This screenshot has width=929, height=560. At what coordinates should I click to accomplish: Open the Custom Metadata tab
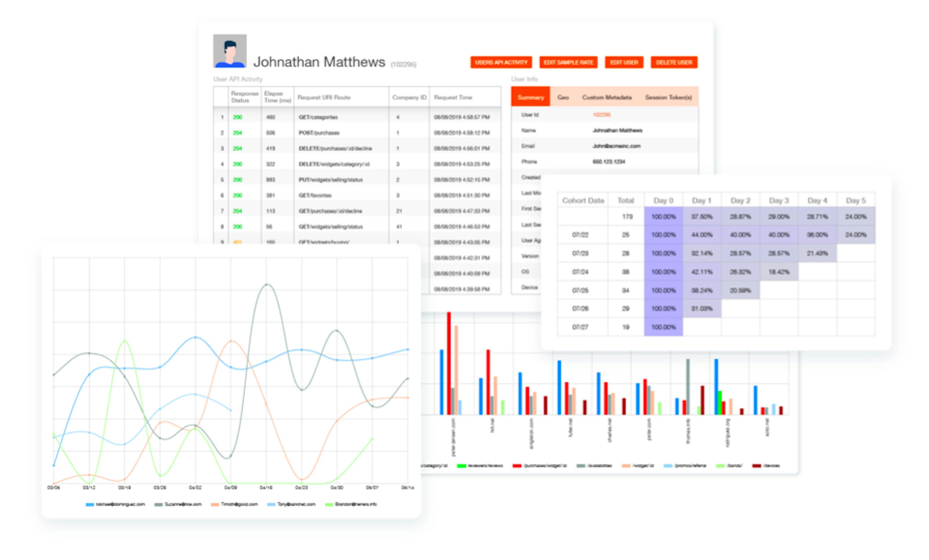tap(607, 97)
